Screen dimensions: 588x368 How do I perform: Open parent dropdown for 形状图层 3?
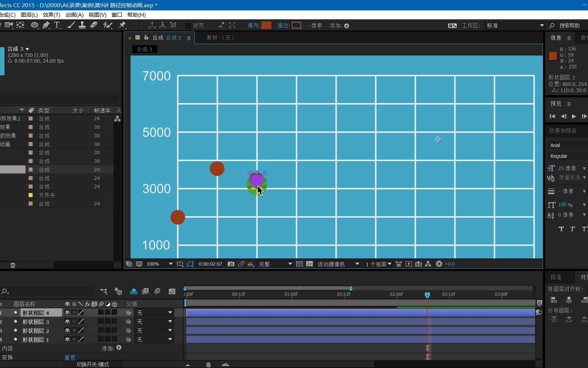pos(155,321)
